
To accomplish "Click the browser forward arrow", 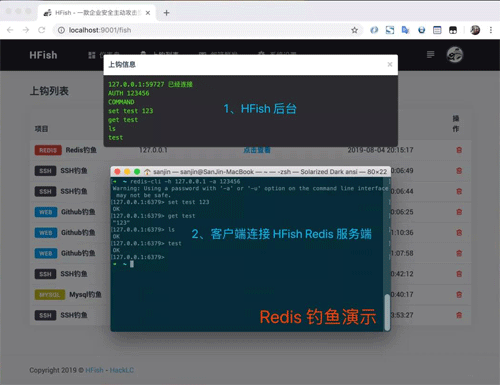I will [26, 30].
